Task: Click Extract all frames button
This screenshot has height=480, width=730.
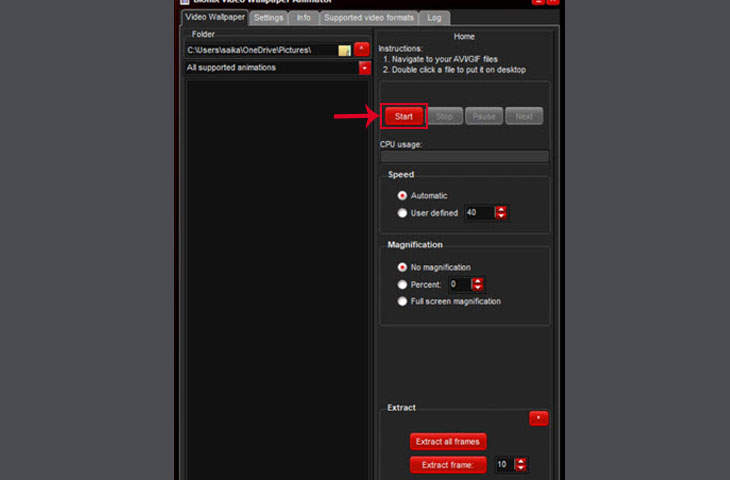Action: (448, 442)
